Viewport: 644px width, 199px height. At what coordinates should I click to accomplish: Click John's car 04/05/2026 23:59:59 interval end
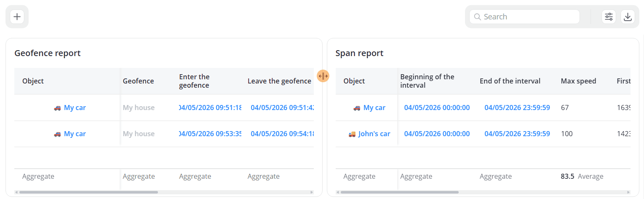[x=517, y=134]
